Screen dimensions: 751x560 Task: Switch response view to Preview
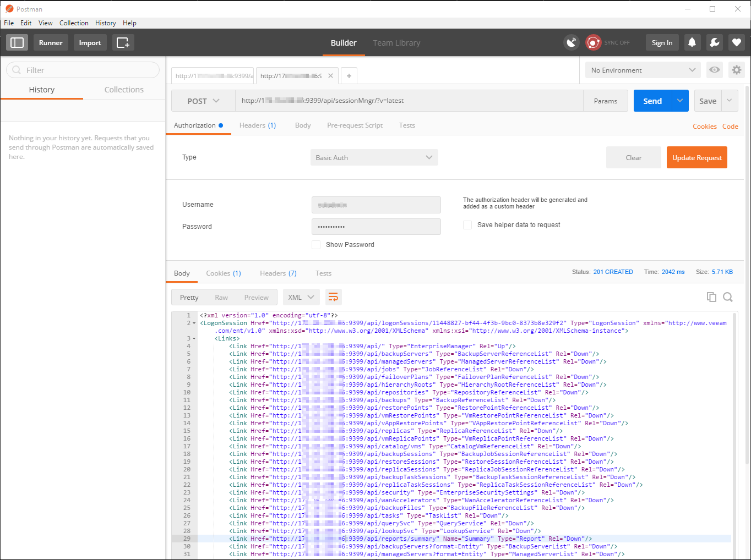pos(257,298)
